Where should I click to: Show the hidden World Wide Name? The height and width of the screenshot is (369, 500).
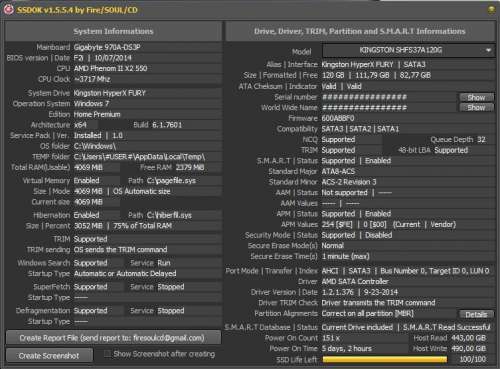[476, 108]
